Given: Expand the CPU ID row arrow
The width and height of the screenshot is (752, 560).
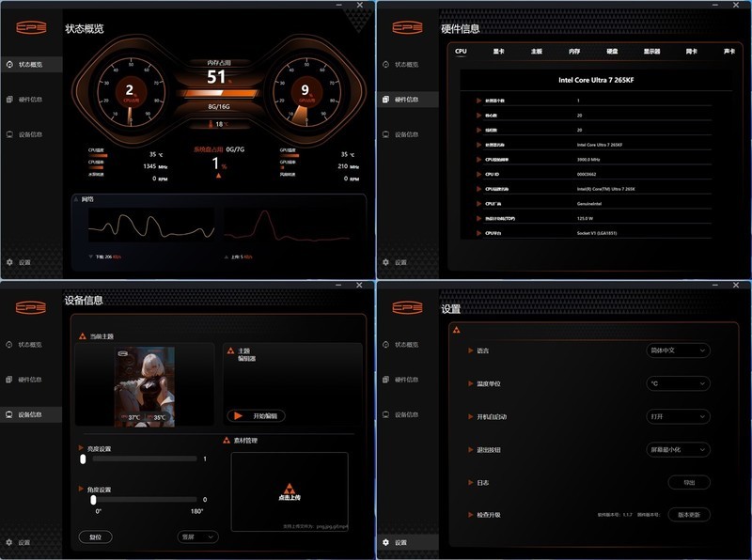Looking at the screenshot, I should 478,174.
